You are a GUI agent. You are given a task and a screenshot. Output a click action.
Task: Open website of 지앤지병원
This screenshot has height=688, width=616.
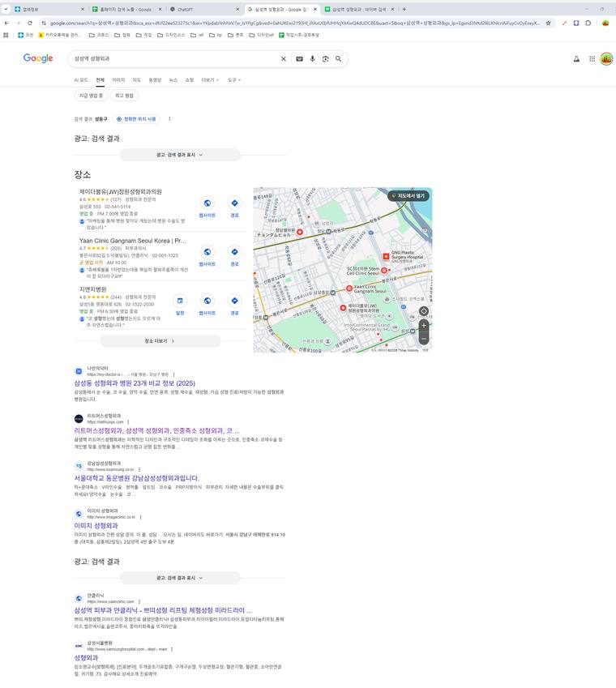pyautogui.click(x=207, y=305)
